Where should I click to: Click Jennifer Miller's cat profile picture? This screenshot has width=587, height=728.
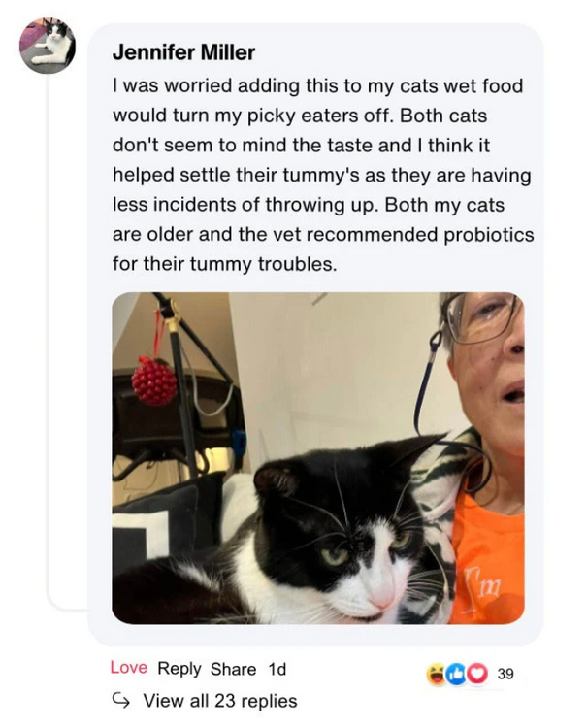48,46
